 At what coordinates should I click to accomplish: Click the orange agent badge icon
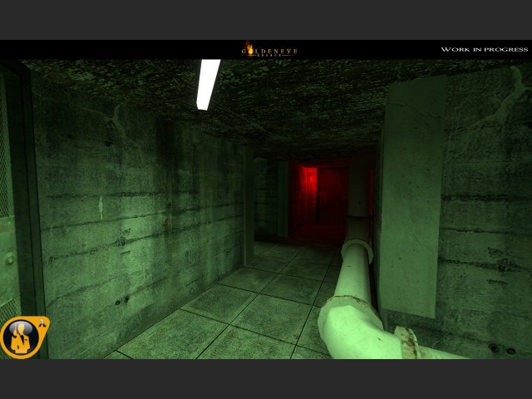click(25, 337)
